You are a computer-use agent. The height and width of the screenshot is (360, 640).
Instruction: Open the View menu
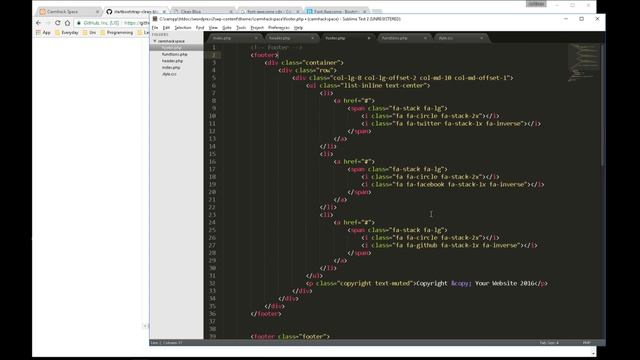[213, 28]
